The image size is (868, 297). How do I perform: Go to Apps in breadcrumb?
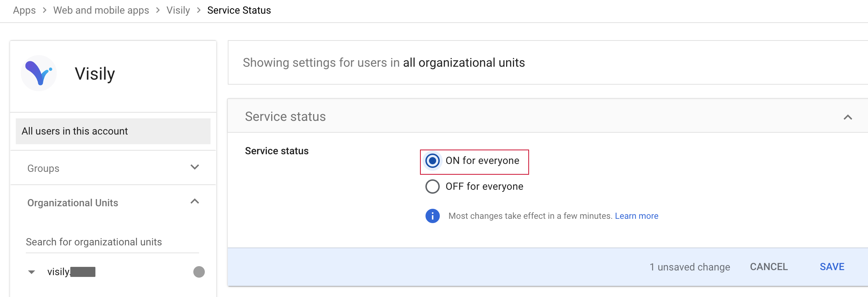coord(24,10)
